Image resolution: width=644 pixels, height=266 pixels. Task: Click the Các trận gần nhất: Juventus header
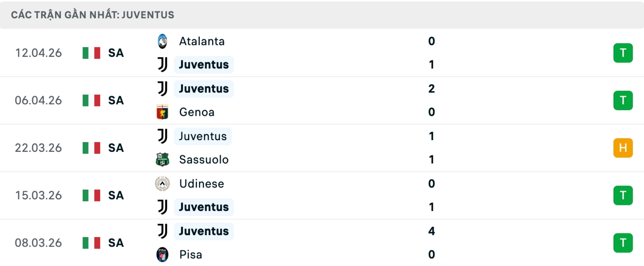93,15
